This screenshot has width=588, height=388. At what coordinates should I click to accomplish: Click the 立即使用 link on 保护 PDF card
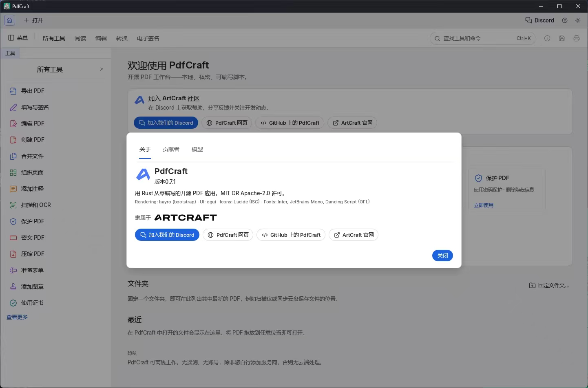tap(484, 205)
